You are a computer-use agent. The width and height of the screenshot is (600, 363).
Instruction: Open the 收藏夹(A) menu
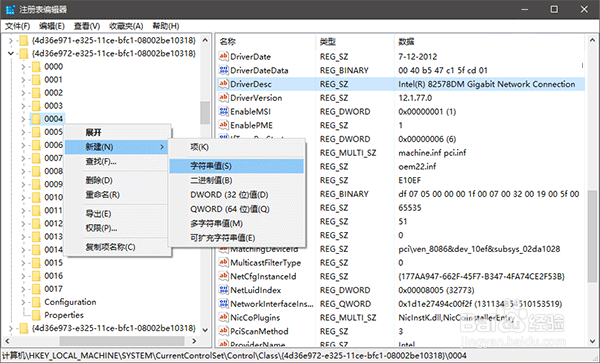[126, 26]
